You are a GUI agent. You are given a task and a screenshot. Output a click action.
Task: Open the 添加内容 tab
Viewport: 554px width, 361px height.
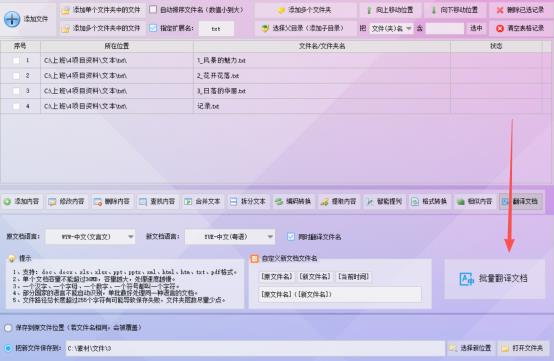(x=22, y=202)
